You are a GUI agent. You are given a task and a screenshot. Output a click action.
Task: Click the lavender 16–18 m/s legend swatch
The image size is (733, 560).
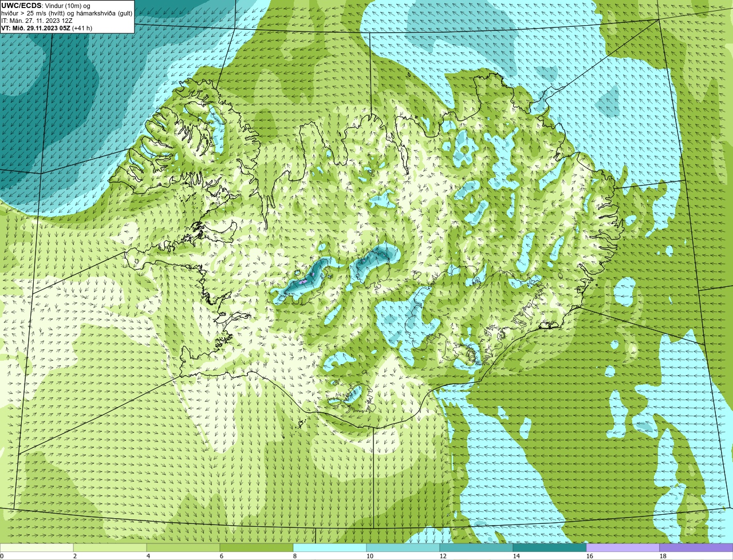[x=623, y=547]
